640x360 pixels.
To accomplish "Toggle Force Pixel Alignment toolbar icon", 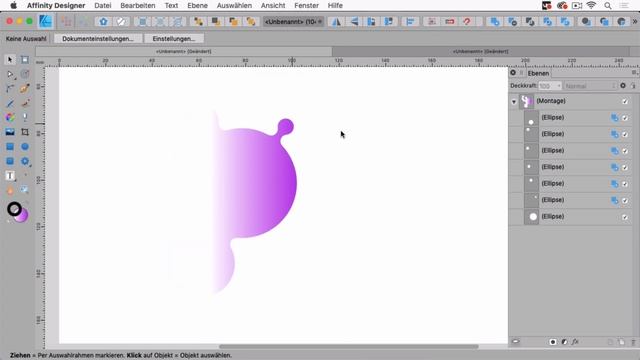I will [x=432, y=22].
